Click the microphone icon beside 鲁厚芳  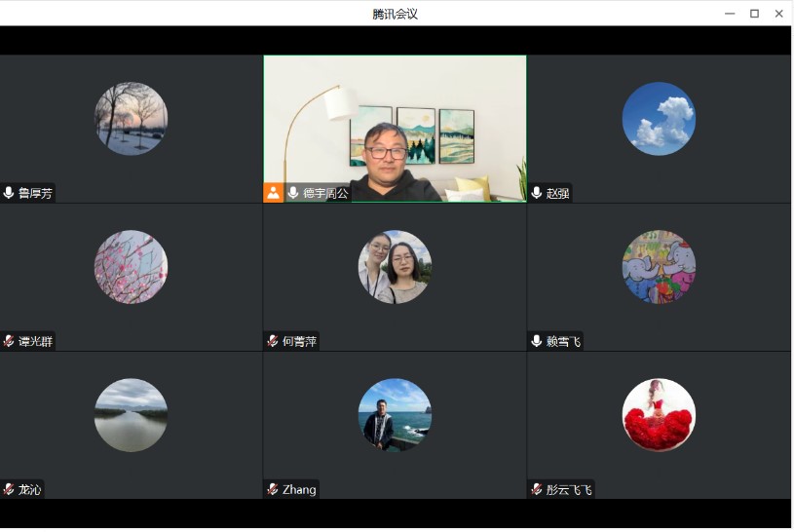(9, 193)
